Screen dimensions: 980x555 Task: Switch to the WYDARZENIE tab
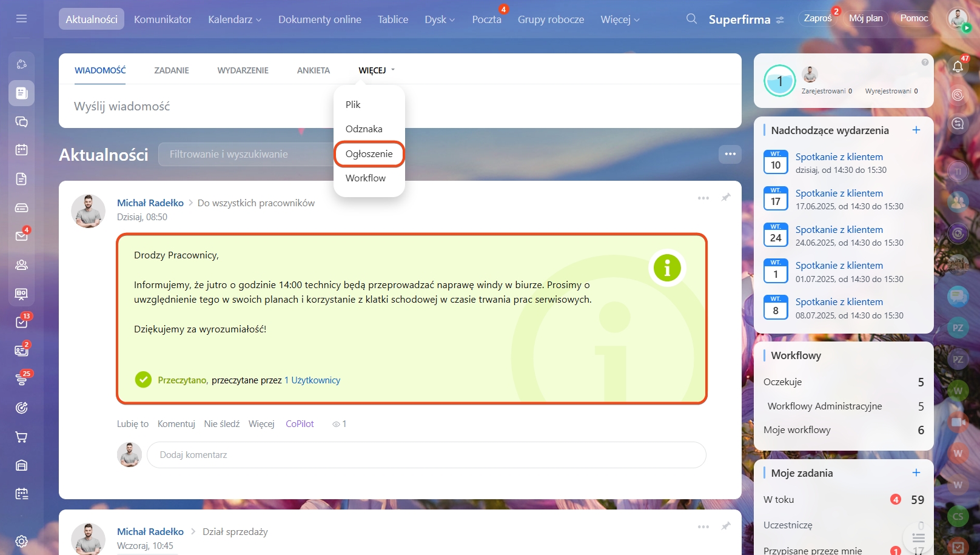tap(243, 70)
